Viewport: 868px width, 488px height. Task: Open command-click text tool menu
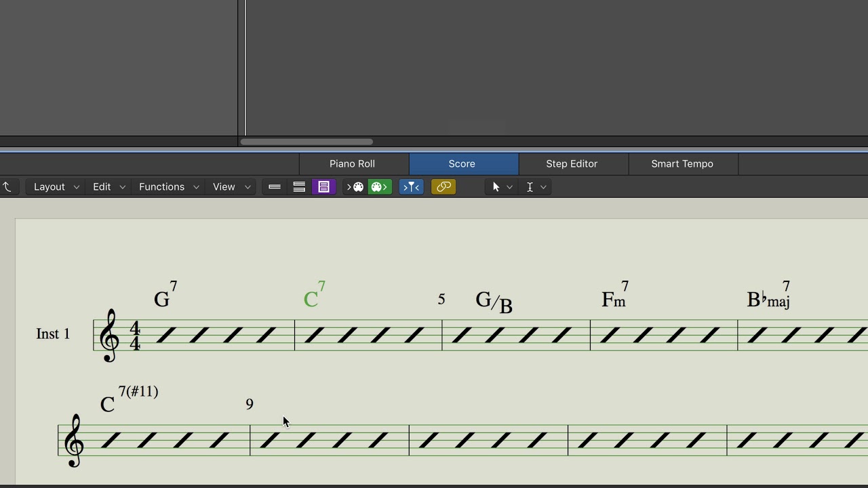click(536, 187)
